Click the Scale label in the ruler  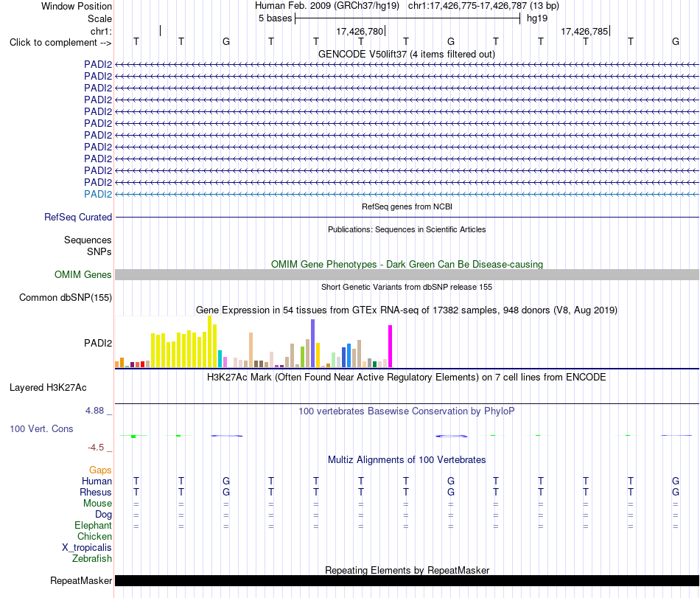[99, 18]
